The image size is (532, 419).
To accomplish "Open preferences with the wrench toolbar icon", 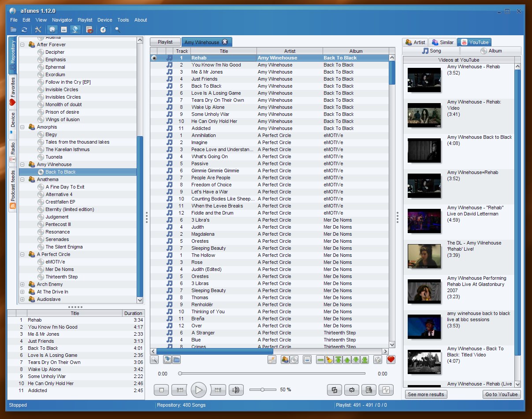I will click(38, 30).
